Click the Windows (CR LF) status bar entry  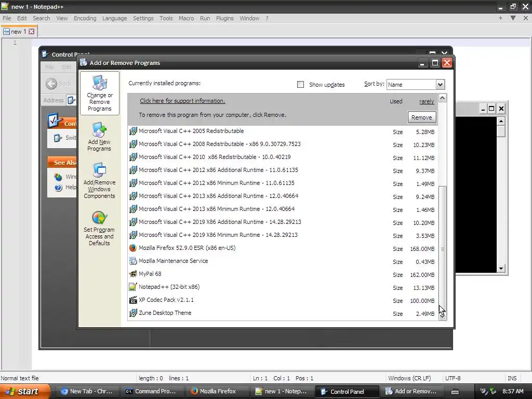409,378
